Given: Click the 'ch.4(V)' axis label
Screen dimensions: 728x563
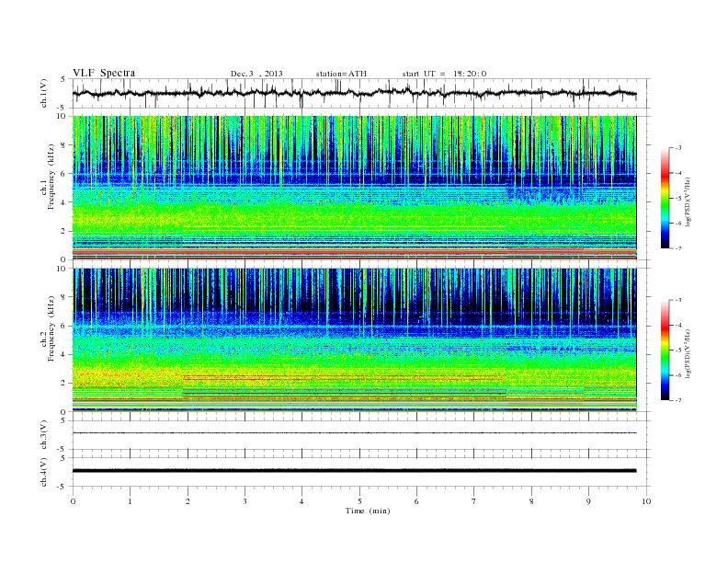Looking at the screenshot, I should point(44,472).
